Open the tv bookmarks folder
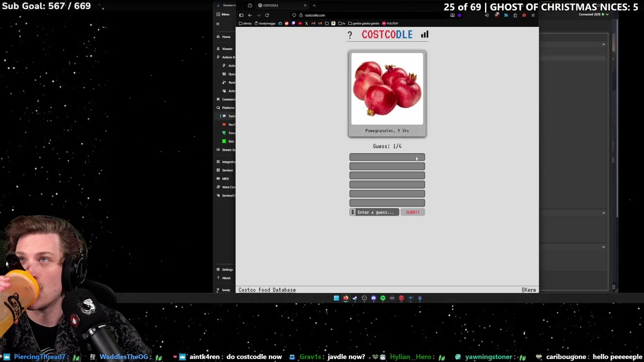Screen dimensions: 644x362 coord(342,23)
